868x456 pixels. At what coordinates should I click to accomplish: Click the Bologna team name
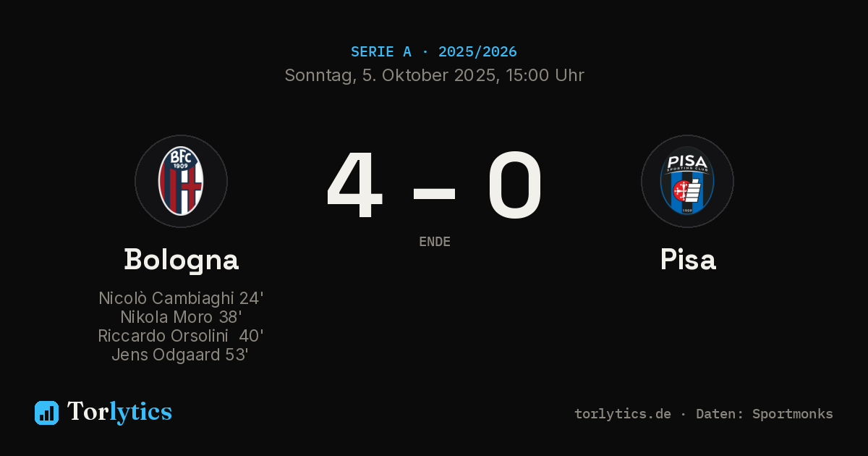(x=181, y=259)
